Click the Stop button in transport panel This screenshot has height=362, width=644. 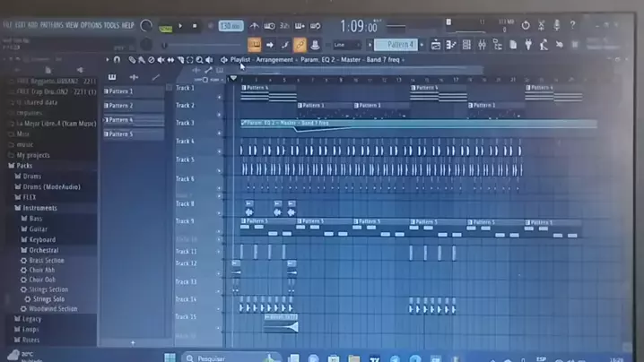point(196,26)
